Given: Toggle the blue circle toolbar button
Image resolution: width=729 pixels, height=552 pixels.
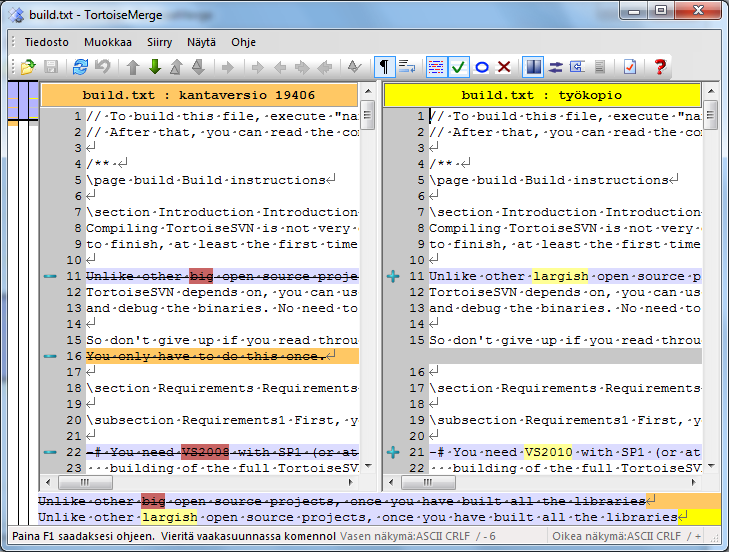Looking at the screenshot, I should click(x=482, y=67).
